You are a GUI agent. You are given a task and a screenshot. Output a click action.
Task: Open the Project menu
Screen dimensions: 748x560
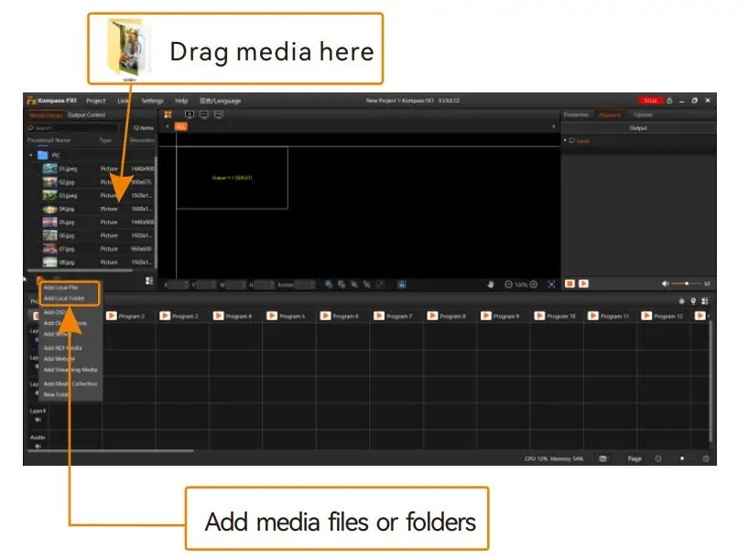pos(96,101)
